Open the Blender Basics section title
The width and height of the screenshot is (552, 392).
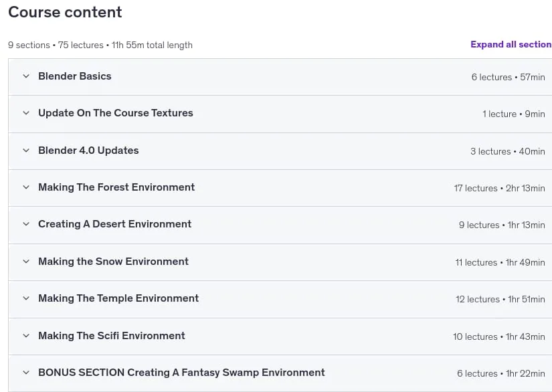click(x=75, y=76)
